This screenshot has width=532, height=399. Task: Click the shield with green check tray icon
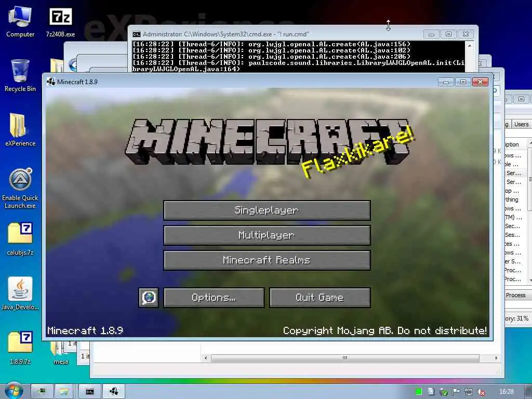[x=444, y=392]
